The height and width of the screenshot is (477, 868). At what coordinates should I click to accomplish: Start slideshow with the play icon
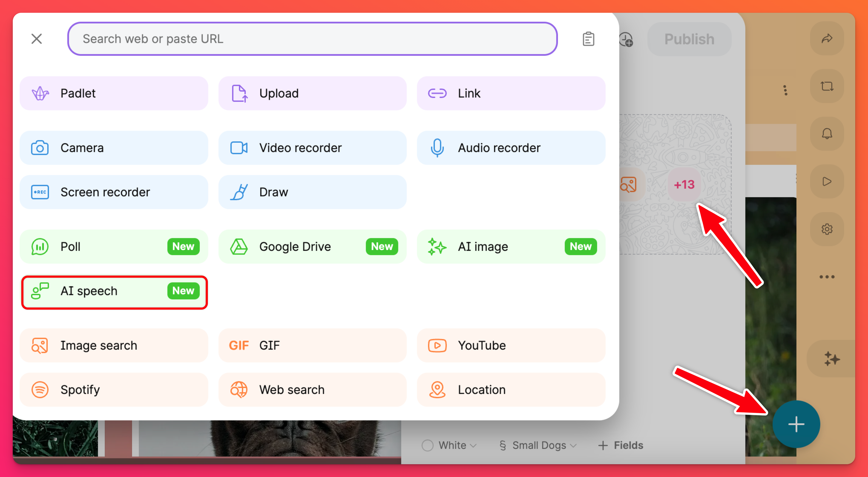click(x=827, y=182)
